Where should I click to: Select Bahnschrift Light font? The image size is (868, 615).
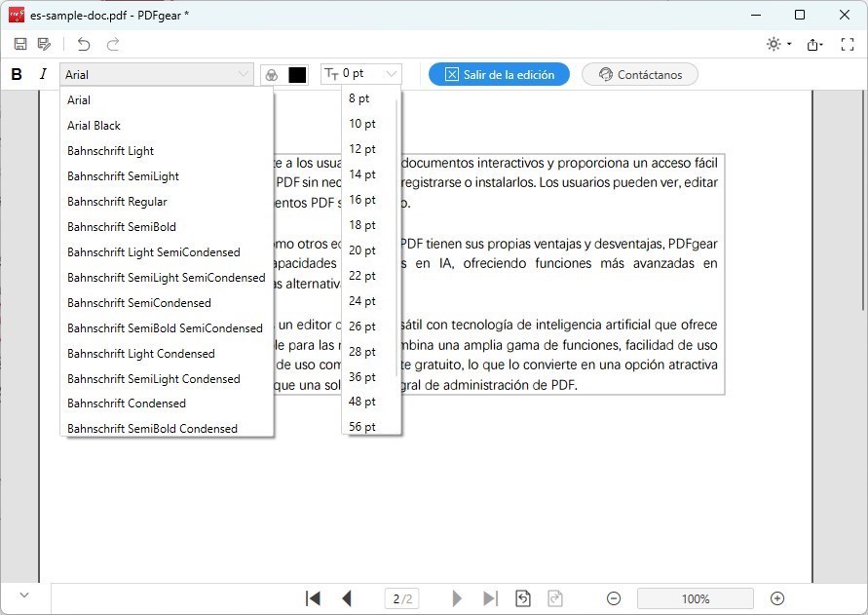click(167, 151)
